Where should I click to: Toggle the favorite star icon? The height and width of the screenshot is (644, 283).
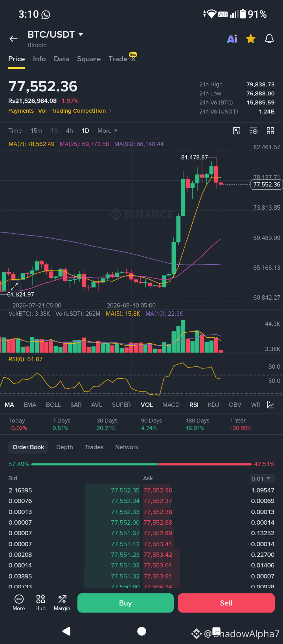click(251, 38)
